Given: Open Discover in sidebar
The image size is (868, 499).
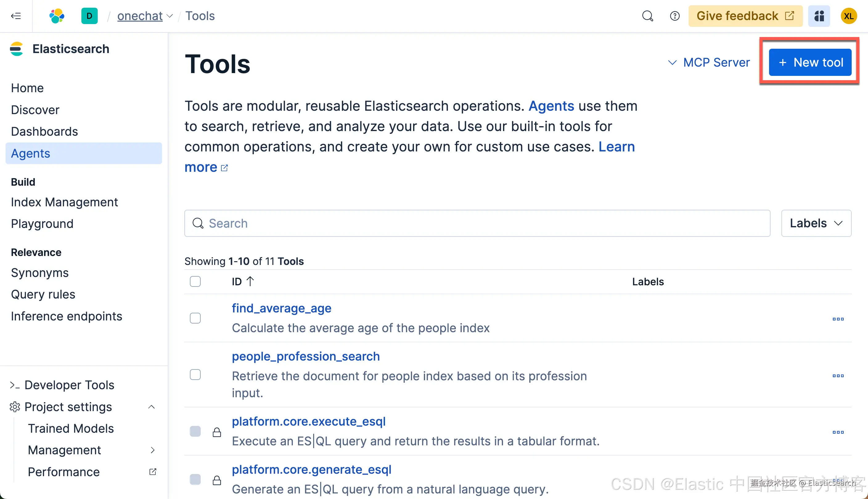Looking at the screenshot, I should point(35,110).
